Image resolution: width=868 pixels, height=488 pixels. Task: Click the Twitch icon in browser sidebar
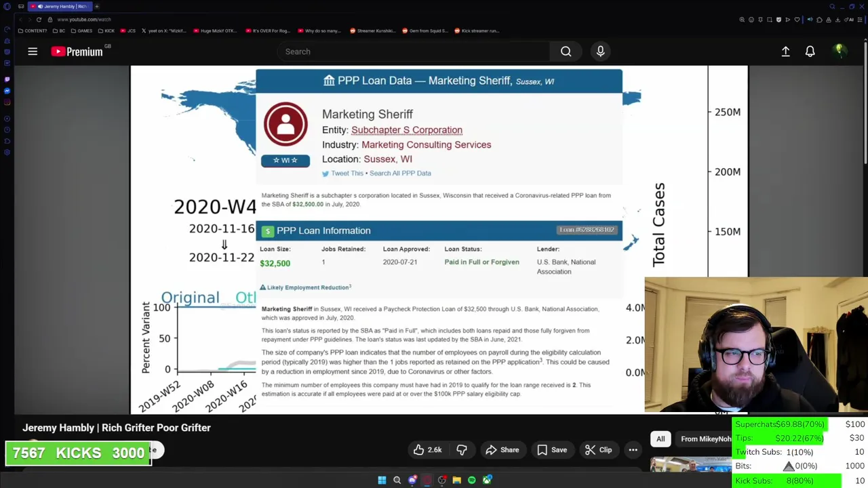click(7, 79)
